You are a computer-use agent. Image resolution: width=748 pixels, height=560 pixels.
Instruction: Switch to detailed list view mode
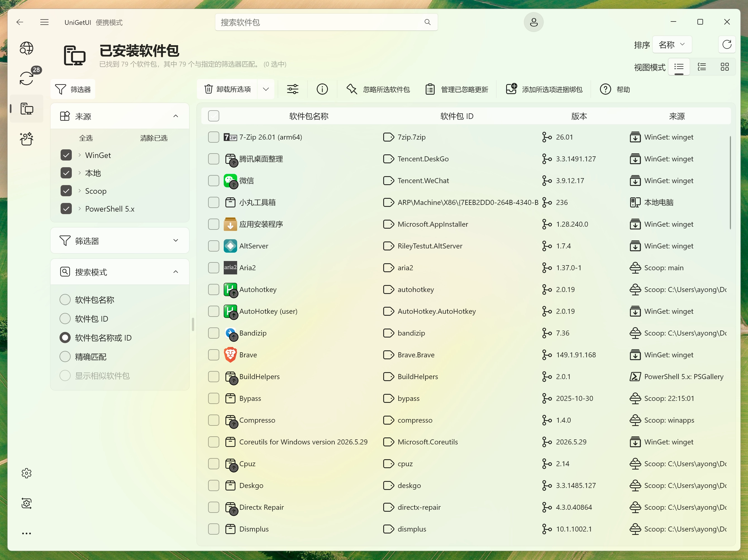[x=702, y=67]
